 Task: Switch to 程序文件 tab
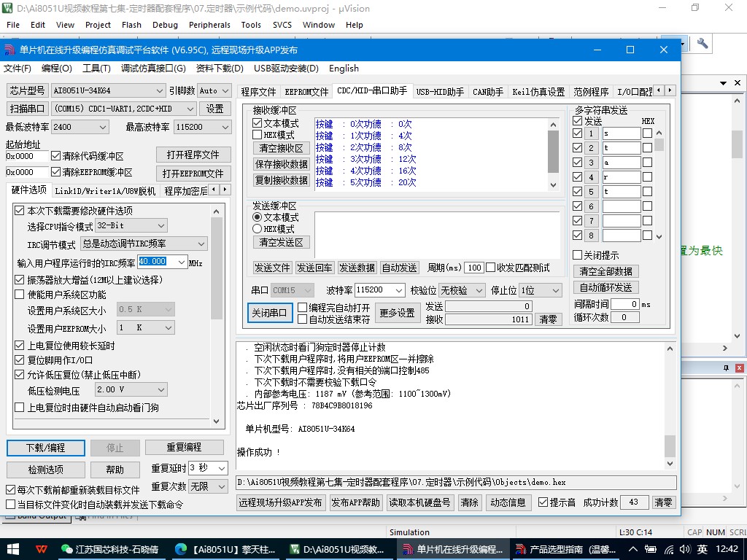258,91
